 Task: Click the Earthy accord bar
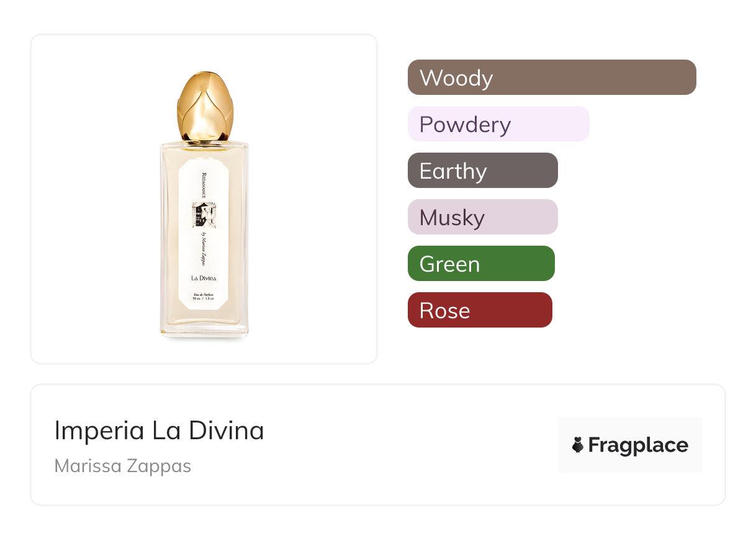[482, 171]
